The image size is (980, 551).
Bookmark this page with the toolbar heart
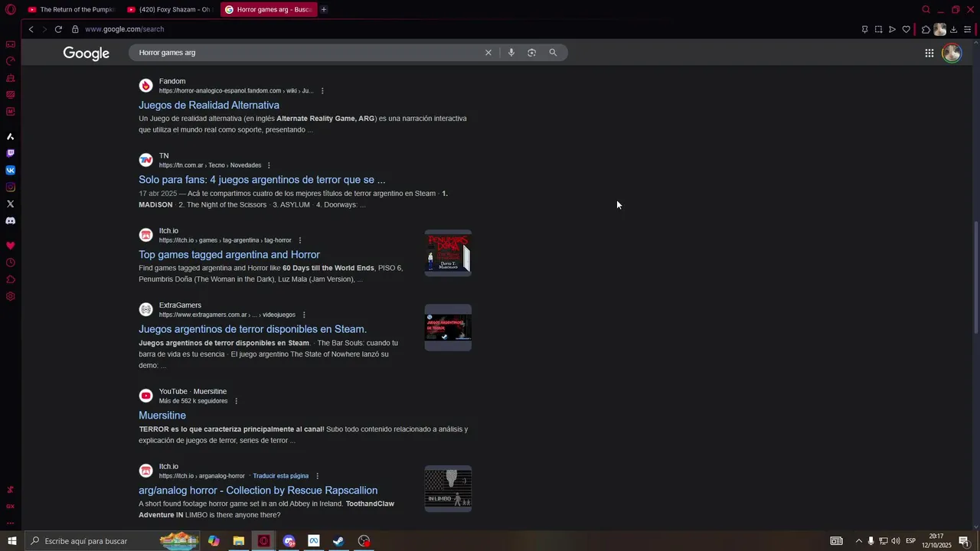click(906, 29)
